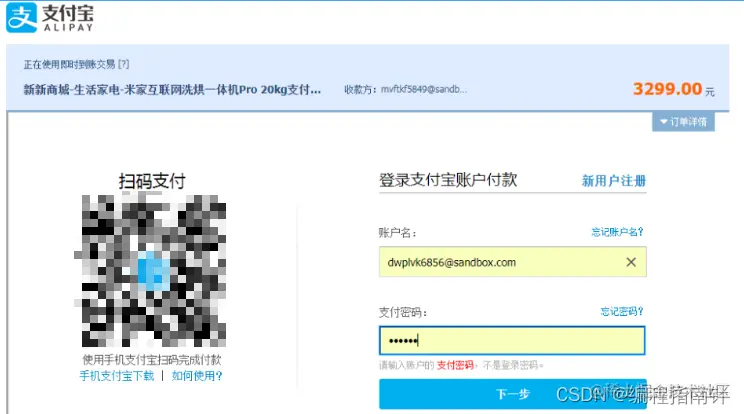Image resolution: width=744 pixels, height=414 pixels.
Task: Select the order amount 3299.00
Action: pyautogui.click(x=667, y=89)
